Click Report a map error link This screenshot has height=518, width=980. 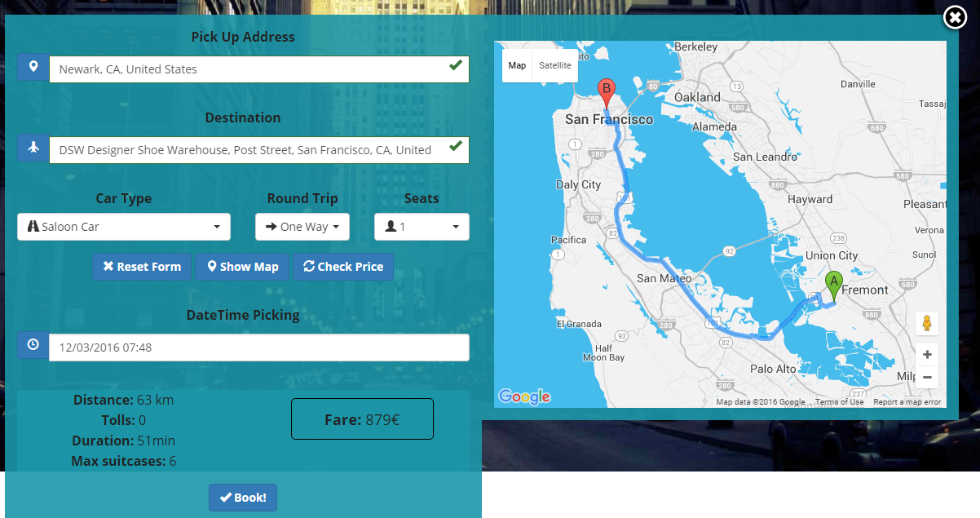pos(907,402)
